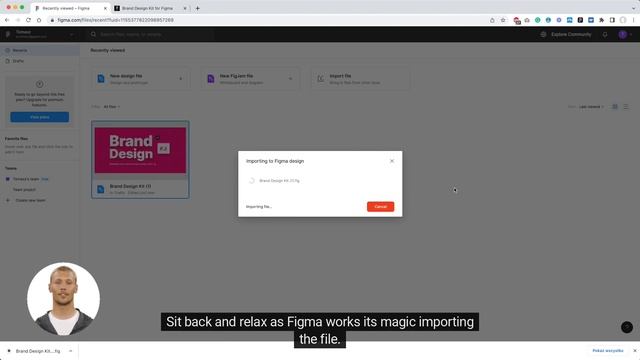640x360 pixels.
Task: Switch to Brand Design Kit for Figma tab
Action: (150, 8)
